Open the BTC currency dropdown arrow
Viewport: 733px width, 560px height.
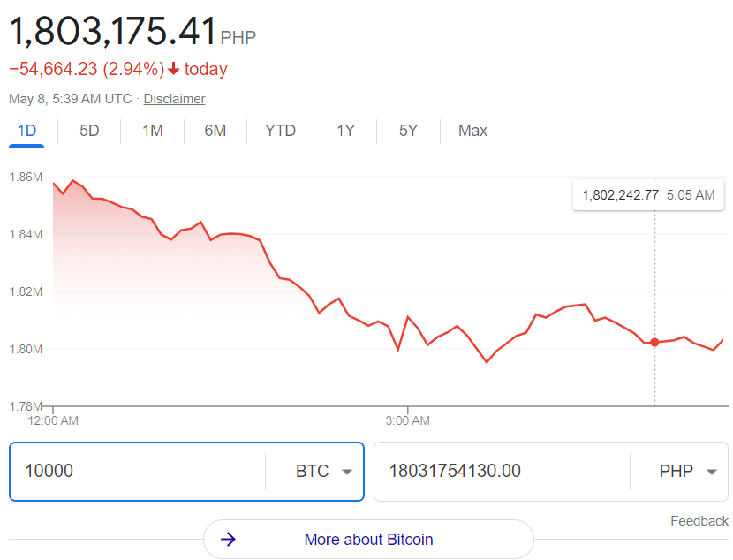(347, 472)
